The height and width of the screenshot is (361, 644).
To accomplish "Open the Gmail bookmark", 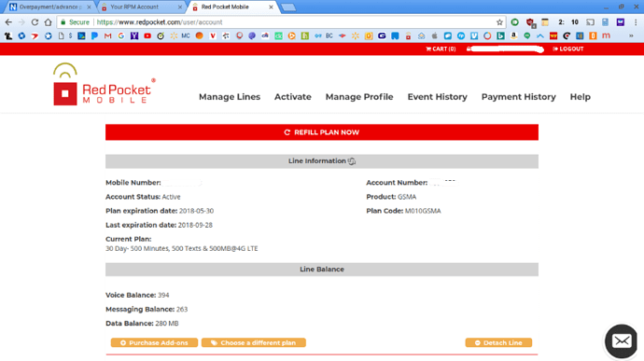I will point(107,35).
